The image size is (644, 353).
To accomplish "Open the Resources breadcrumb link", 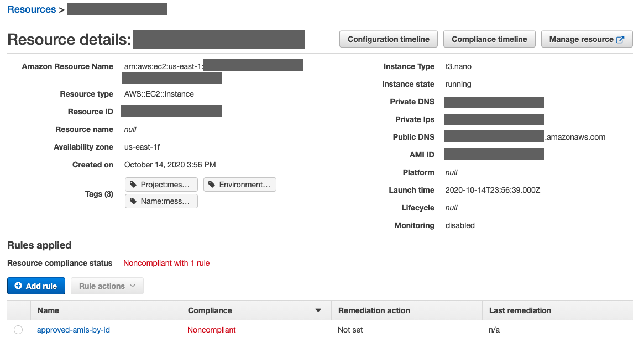I will [x=31, y=9].
